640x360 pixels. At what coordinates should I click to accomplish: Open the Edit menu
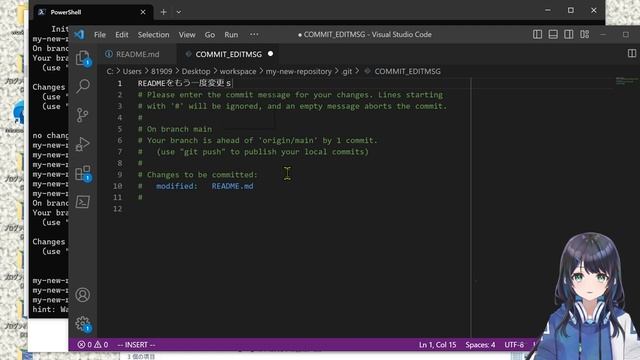coord(122,35)
